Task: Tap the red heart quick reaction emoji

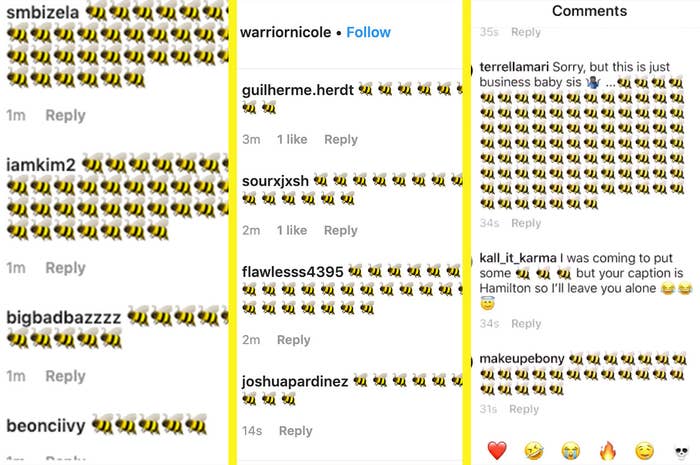Action: click(497, 450)
